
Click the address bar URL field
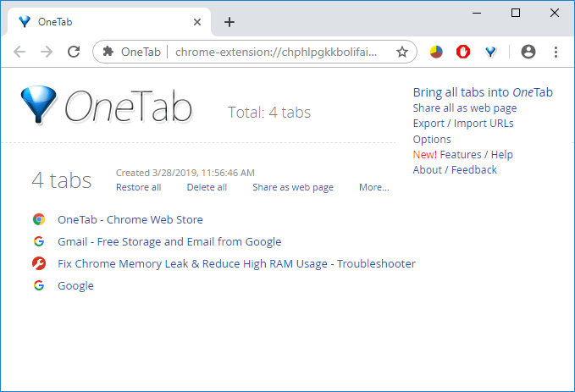[279, 52]
